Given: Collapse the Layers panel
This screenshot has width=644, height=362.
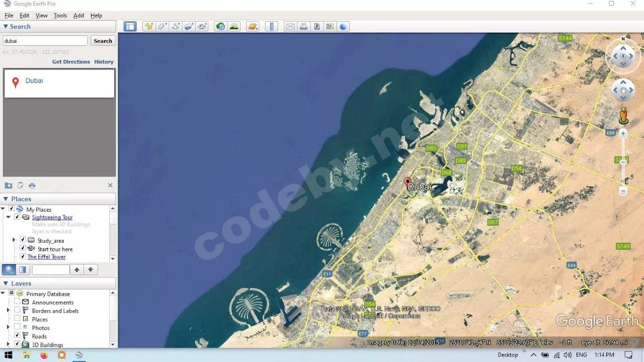Looking at the screenshot, I should tap(6, 284).
